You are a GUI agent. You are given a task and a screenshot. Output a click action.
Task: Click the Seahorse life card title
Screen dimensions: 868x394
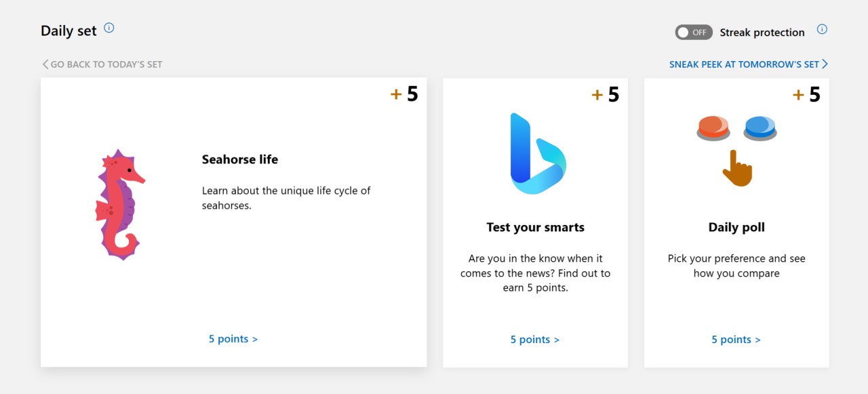coord(240,160)
